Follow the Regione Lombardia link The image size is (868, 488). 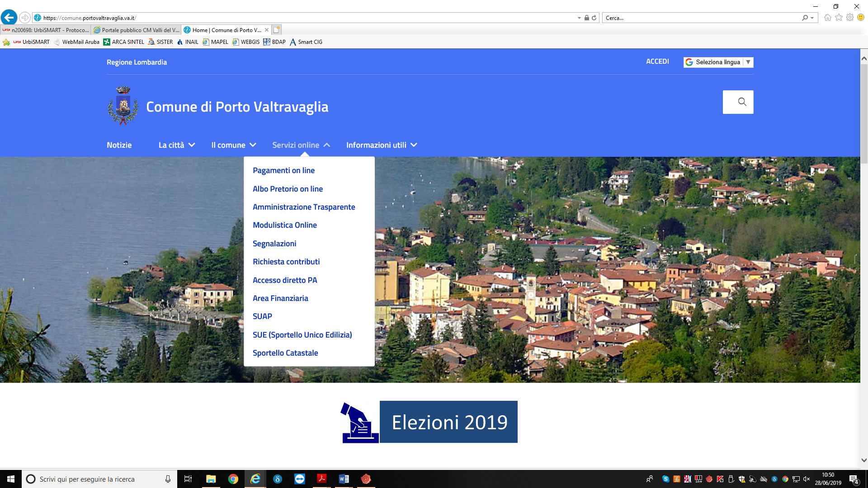137,62
